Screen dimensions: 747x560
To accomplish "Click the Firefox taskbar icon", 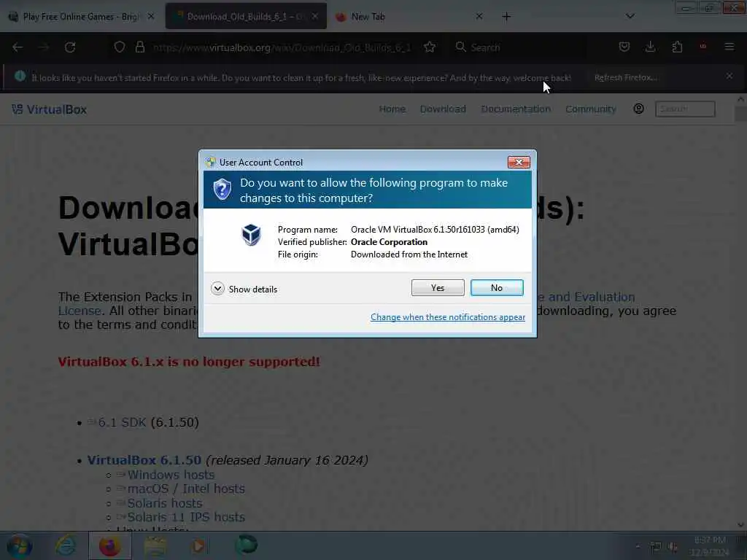I will click(x=109, y=545).
